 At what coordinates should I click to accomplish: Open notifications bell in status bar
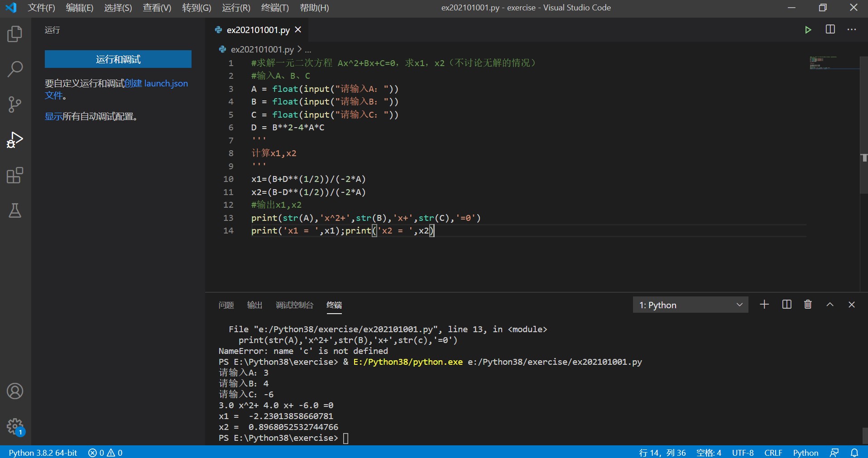pyautogui.click(x=854, y=453)
